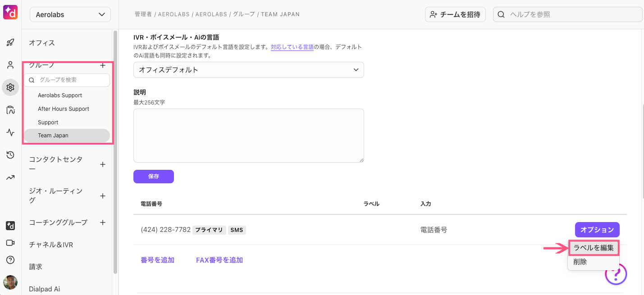Click the SMS badge
The image size is (644, 295).
[237, 230]
